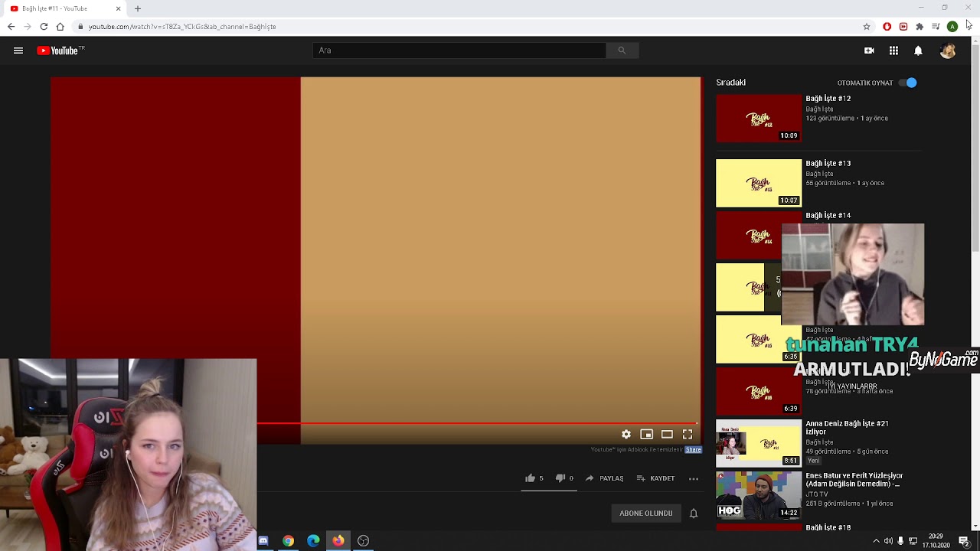Enable theater mode on the player

[667, 435]
